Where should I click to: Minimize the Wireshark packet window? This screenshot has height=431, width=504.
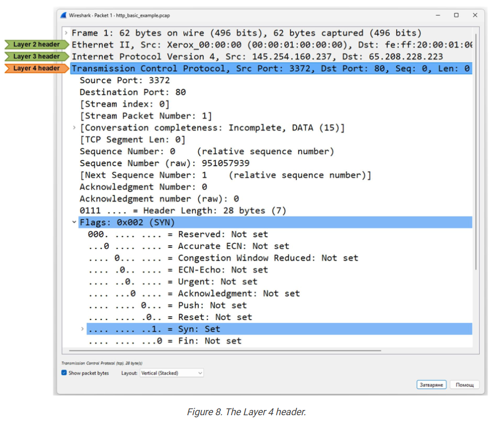pos(438,15)
